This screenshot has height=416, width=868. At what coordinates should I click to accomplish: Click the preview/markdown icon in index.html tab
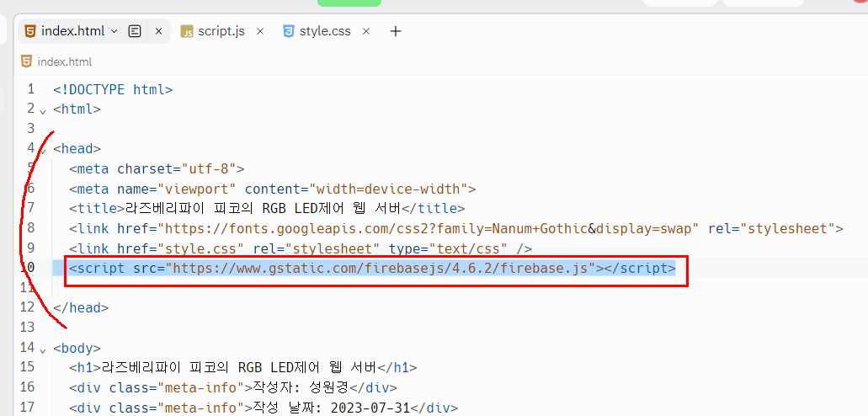135,31
